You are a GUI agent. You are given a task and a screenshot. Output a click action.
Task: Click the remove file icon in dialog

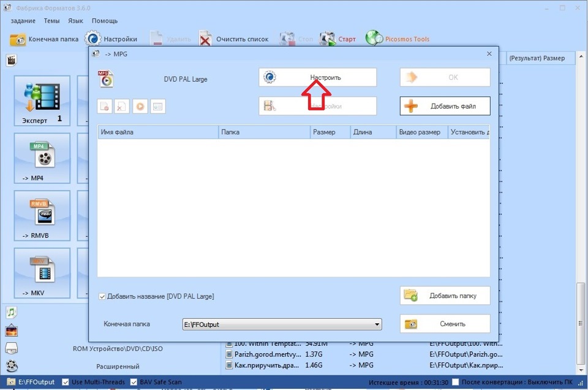105,107
